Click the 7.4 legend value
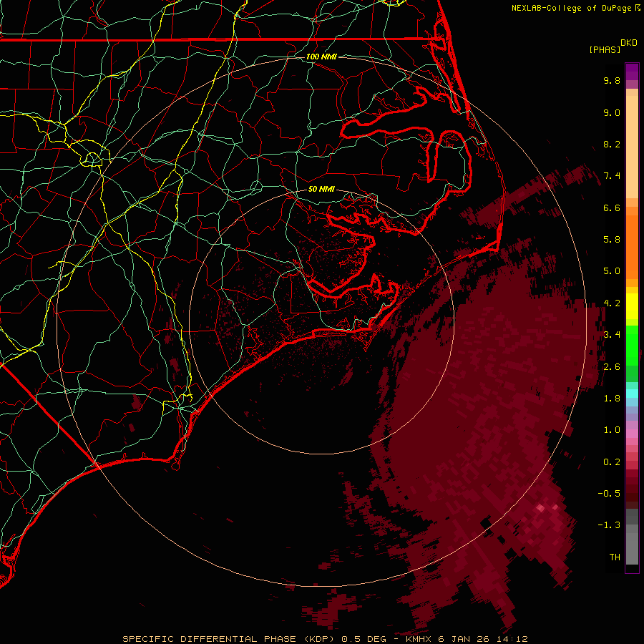The image size is (644, 644). point(612,176)
